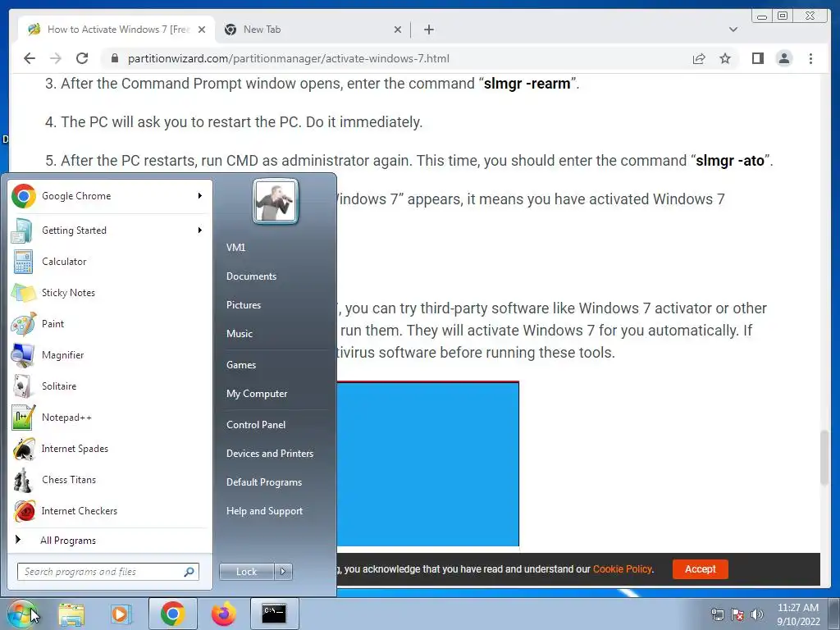
Task: Toggle the Chrome side panel
Action: click(757, 58)
